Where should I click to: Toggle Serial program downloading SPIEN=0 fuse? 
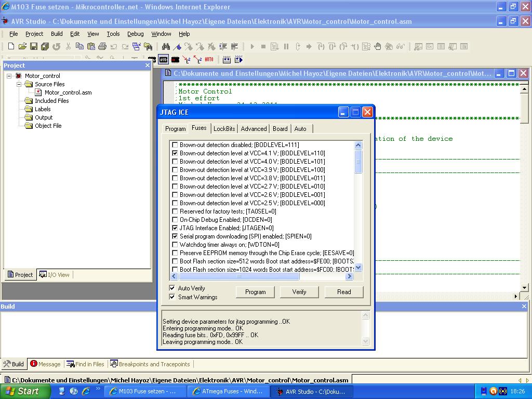tap(175, 236)
